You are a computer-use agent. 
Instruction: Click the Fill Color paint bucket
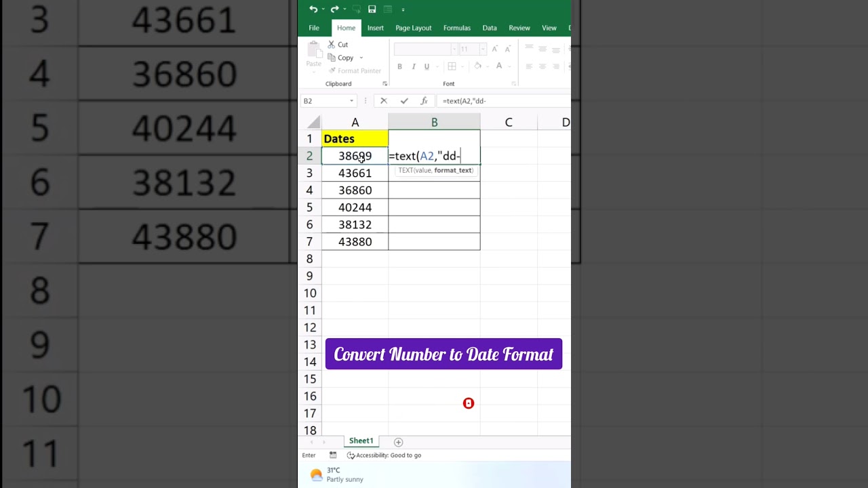click(478, 66)
